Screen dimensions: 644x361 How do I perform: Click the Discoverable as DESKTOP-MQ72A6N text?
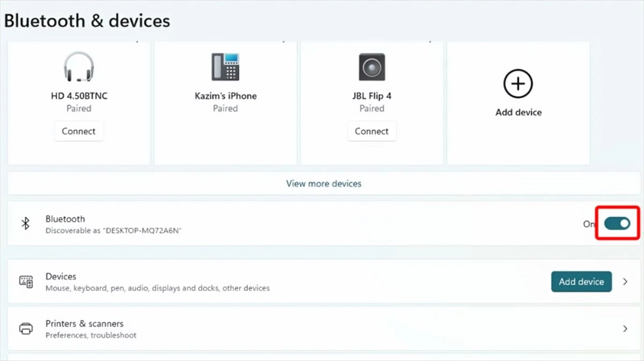tap(114, 230)
